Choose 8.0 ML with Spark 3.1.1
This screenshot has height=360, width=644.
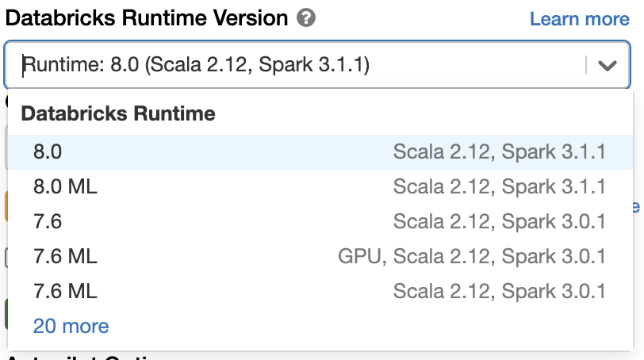(65, 187)
